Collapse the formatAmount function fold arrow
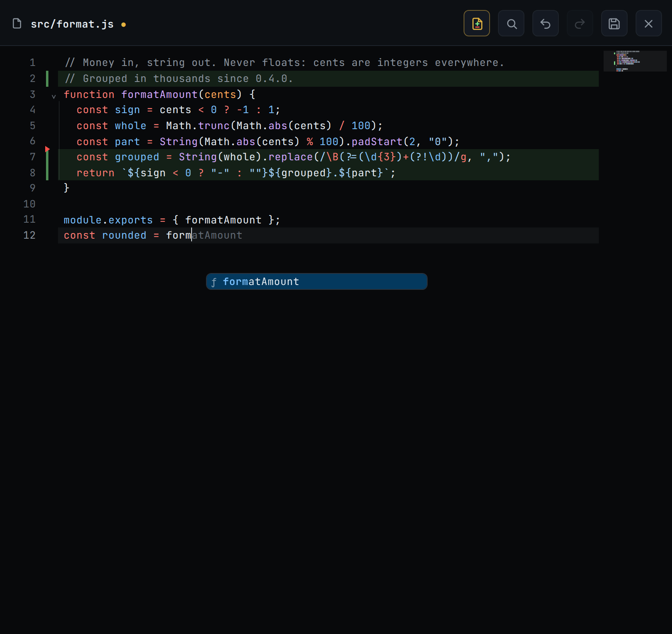The height and width of the screenshot is (634, 672). pos(54,96)
